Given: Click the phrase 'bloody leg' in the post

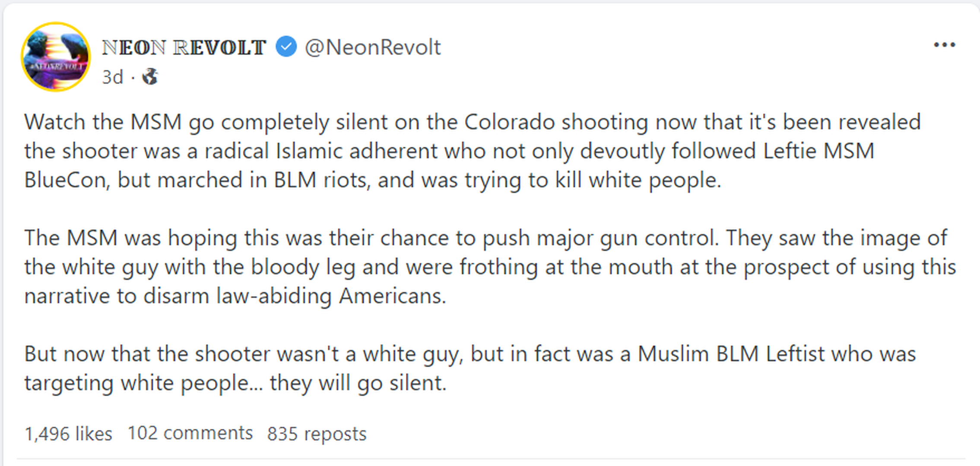Looking at the screenshot, I should 303,267.
